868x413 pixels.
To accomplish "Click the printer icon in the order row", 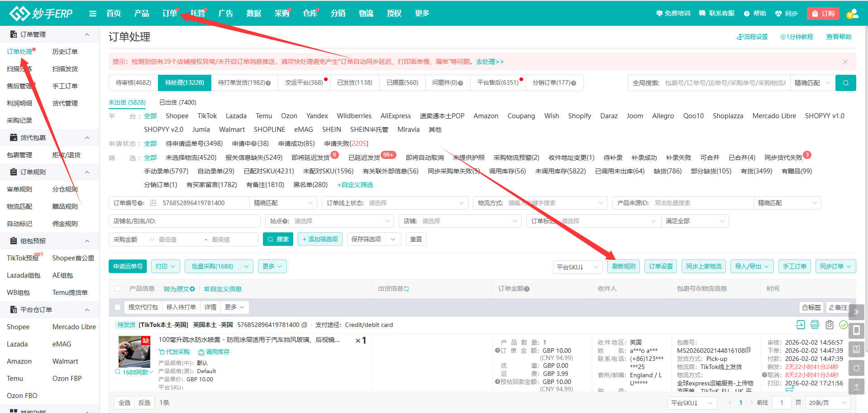I will [815, 324].
